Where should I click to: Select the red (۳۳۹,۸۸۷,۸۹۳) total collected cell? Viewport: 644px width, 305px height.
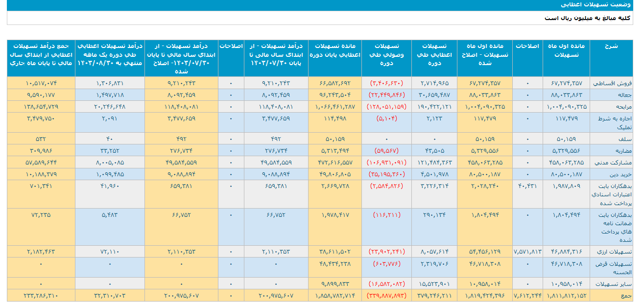tap(386, 296)
